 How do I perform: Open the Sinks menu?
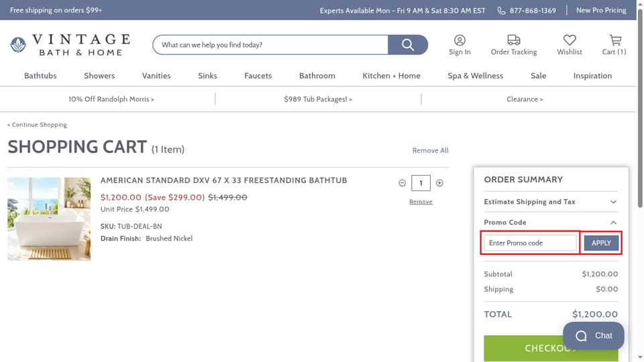click(207, 76)
